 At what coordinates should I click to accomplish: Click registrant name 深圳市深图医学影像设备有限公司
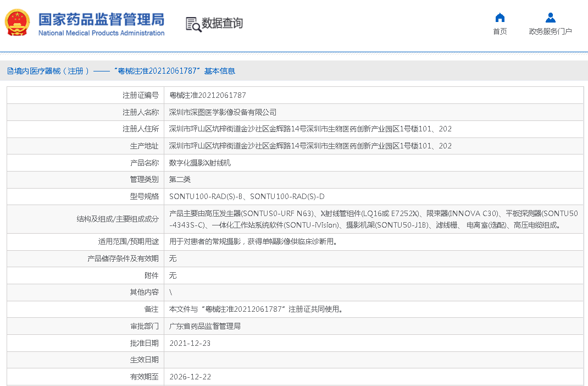223,112
